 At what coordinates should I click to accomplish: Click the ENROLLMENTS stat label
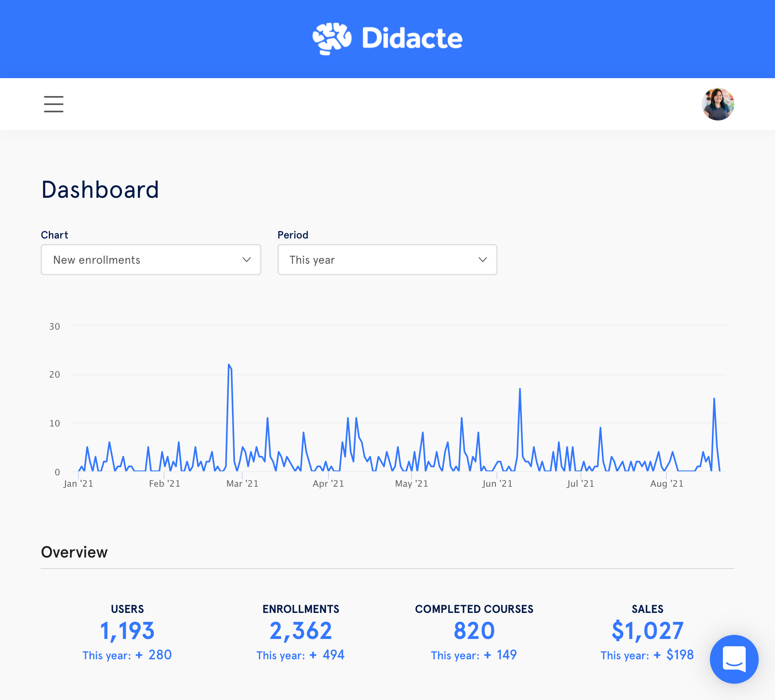(301, 609)
